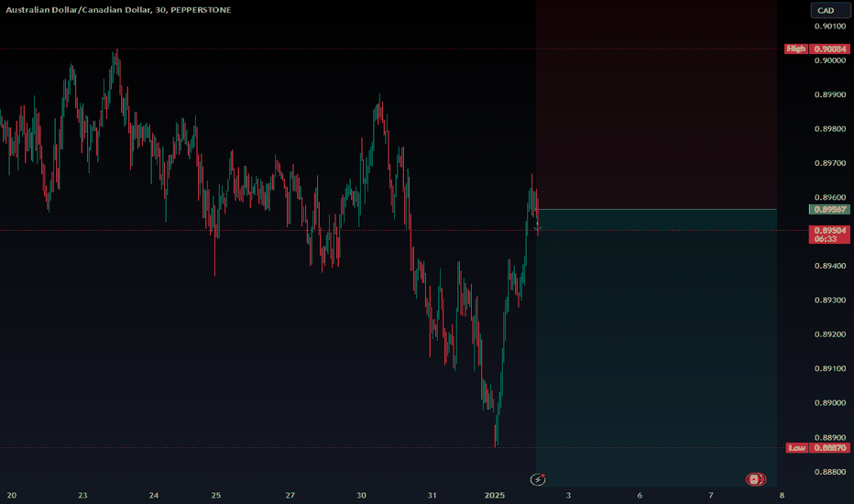
Task: Click the 7 date label on time axis
Action: tap(711, 495)
